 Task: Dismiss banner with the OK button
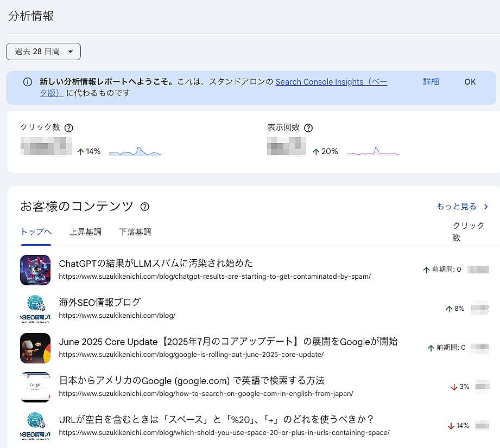(x=470, y=82)
